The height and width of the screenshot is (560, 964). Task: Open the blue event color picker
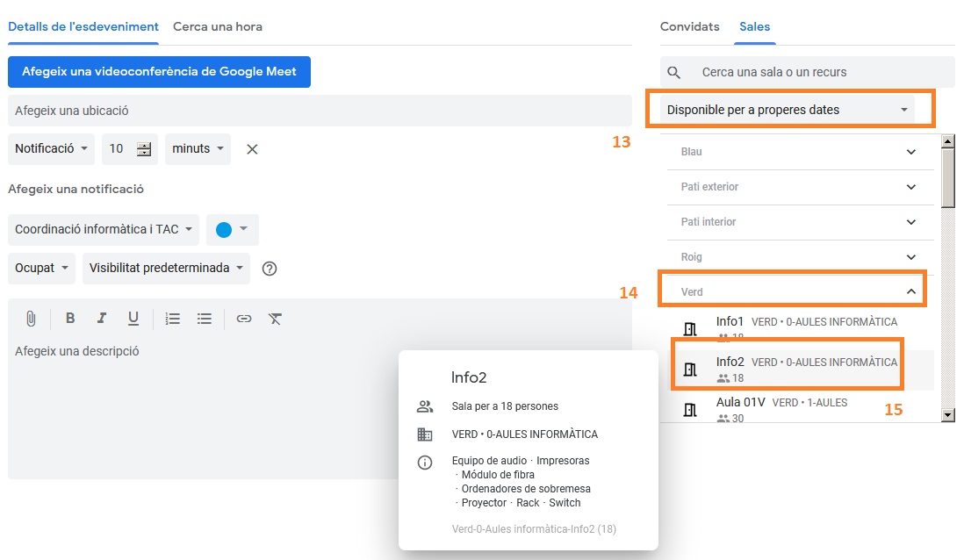tap(232, 229)
